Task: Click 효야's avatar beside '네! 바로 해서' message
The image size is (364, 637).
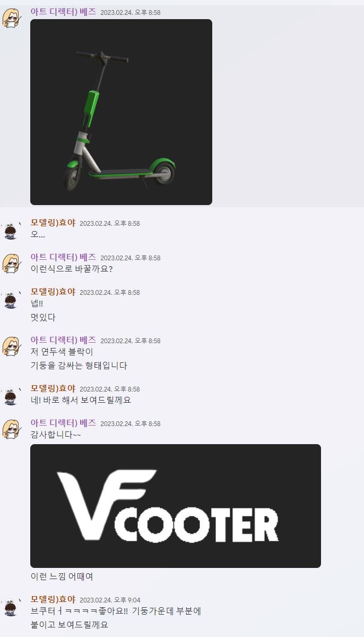Action: coord(11,396)
